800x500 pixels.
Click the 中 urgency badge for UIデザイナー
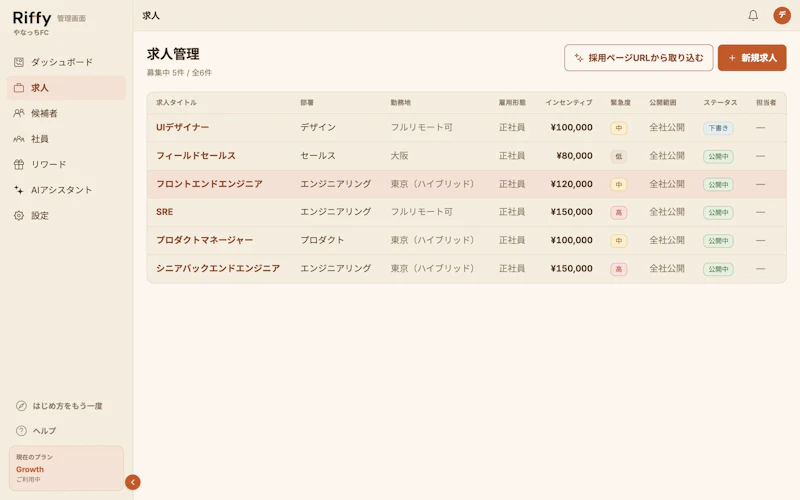[x=618, y=128]
